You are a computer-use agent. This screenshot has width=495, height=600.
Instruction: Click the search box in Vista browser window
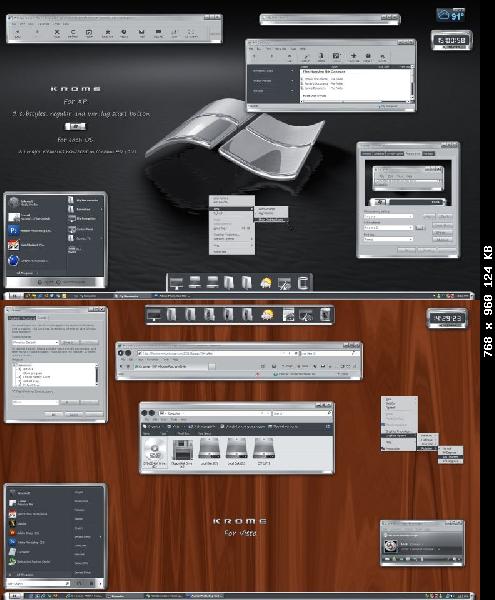tap(330, 353)
